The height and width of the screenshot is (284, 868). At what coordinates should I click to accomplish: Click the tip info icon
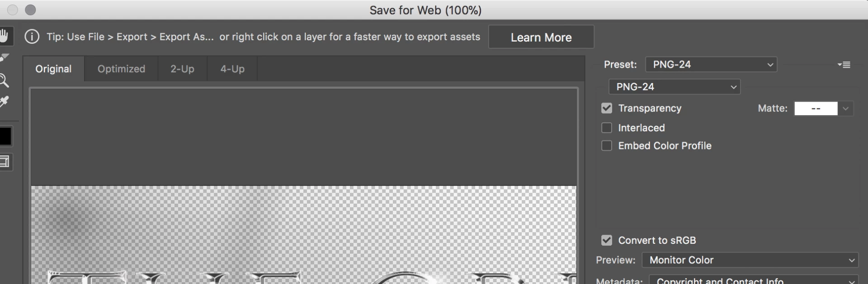[32, 37]
